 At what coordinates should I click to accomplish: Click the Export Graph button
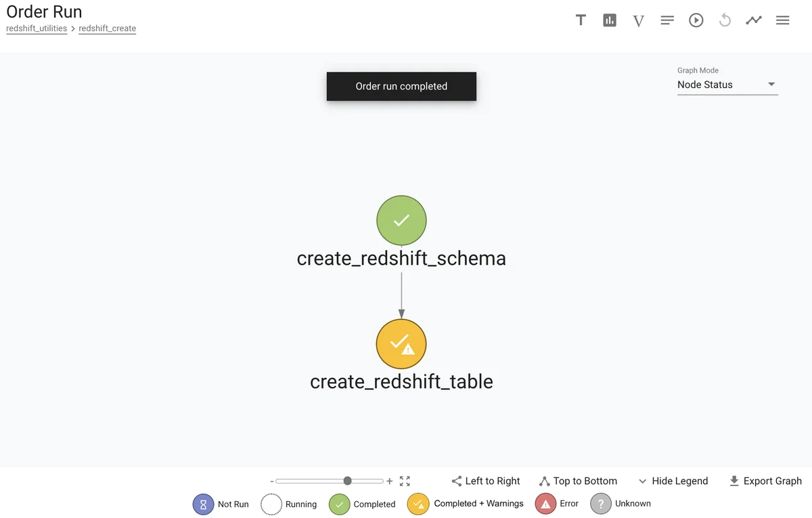pyautogui.click(x=765, y=481)
